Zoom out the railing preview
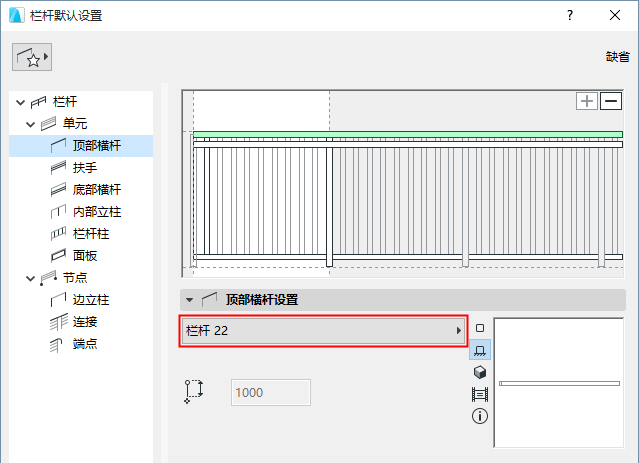639x463 pixels. click(611, 101)
